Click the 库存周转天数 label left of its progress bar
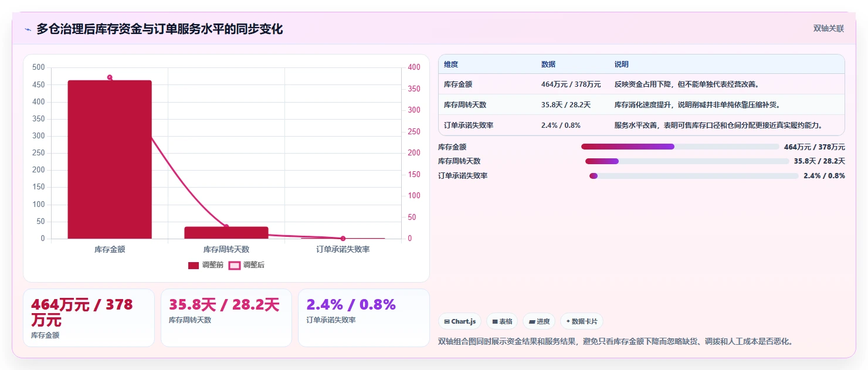This screenshot has width=868, height=370. point(460,161)
